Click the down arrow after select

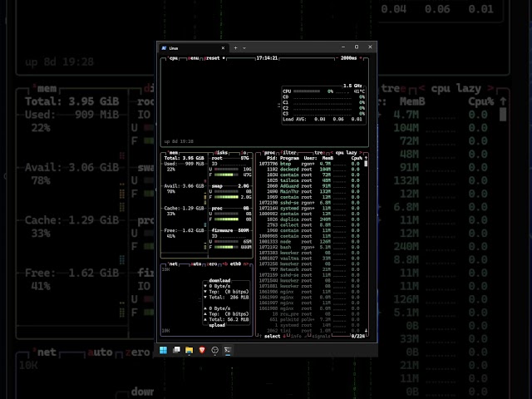click(284, 336)
